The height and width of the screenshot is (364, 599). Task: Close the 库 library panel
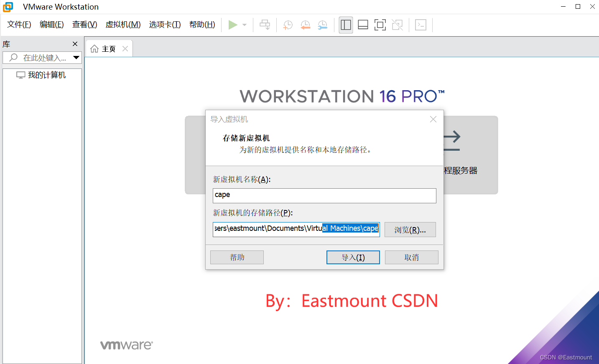(75, 44)
